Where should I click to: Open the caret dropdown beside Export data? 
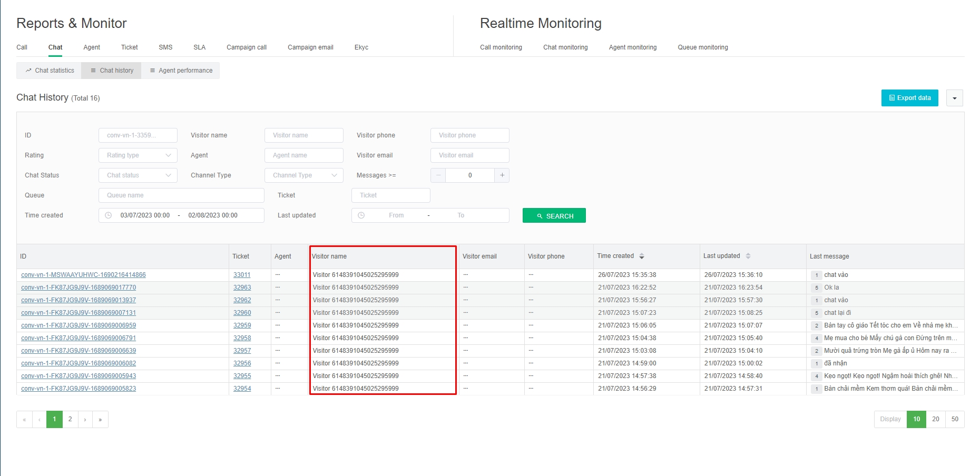954,98
